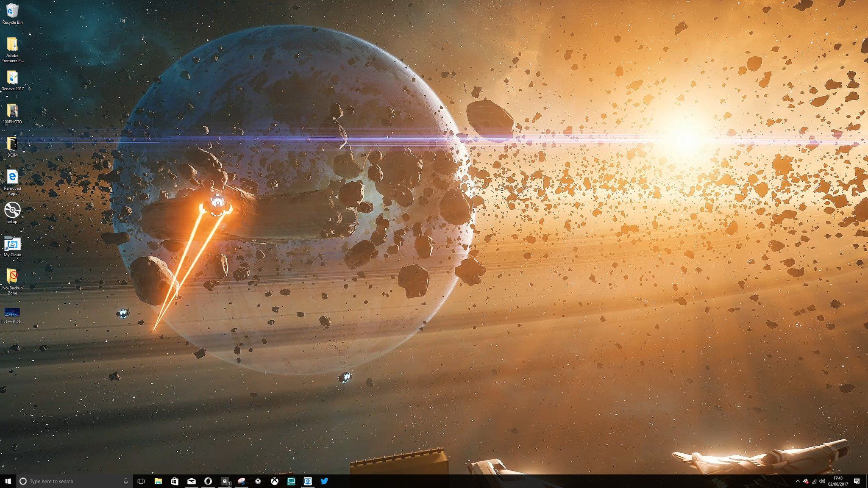This screenshot has height=488, width=868.
Task: Launch Xbox app from taskbar
Action: 275,481
